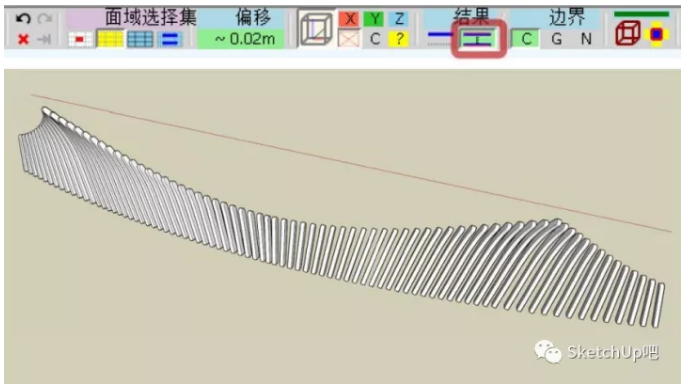
Task: Select the single red face selection mode
Action: point(80,39)
